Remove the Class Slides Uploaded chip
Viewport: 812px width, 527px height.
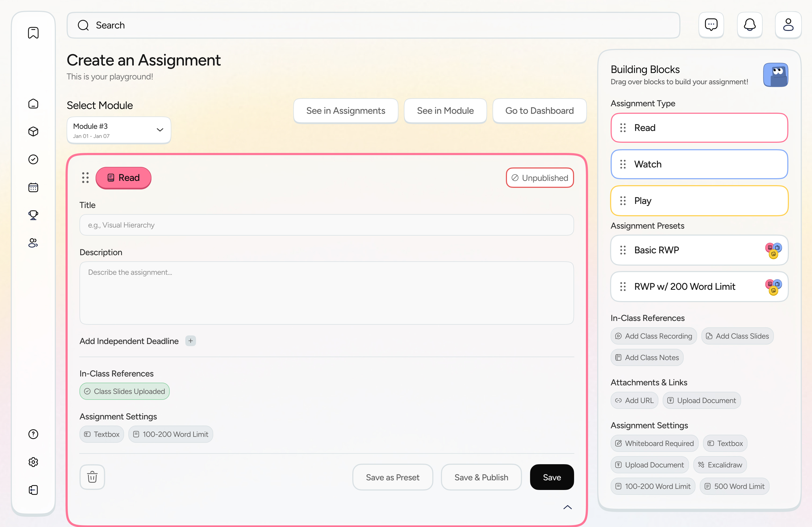coord(124,391)
